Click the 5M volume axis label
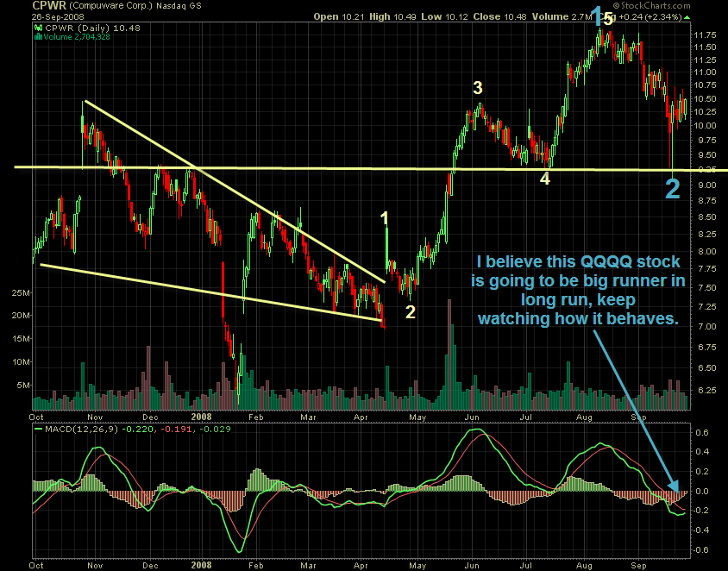728x571 pixels. point(23,386)
